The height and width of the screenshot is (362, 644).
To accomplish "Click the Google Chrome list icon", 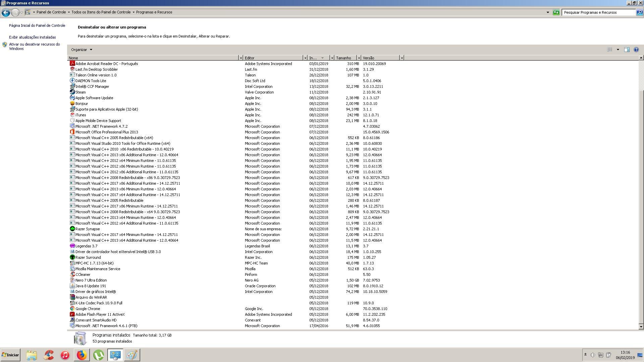I will click(72, 308).
